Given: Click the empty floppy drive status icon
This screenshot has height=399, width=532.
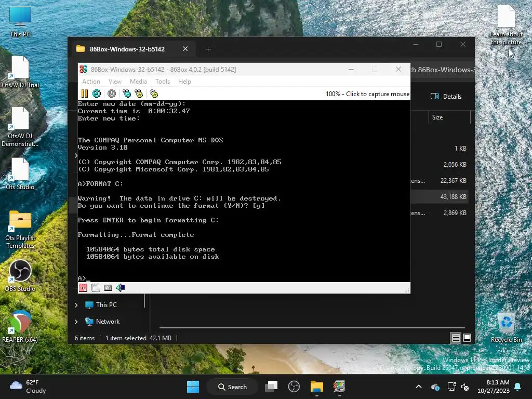Looking at the screenshot, I should pyautogui.click(x=96, y=288).
